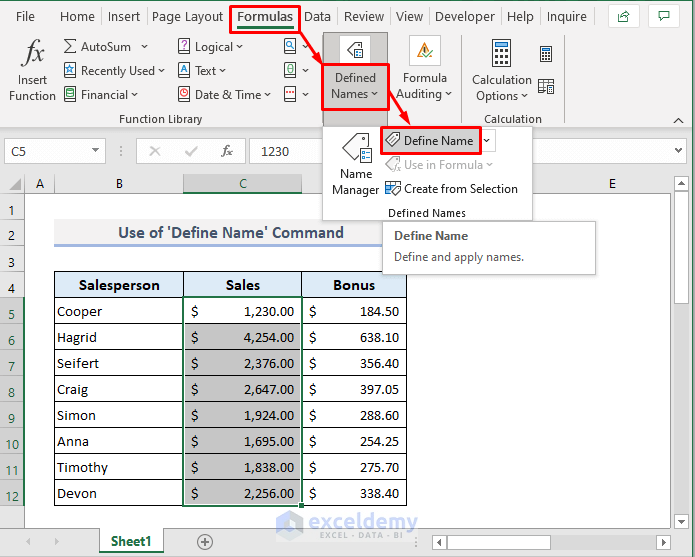Open the Comments icon top right

[664, 16]
